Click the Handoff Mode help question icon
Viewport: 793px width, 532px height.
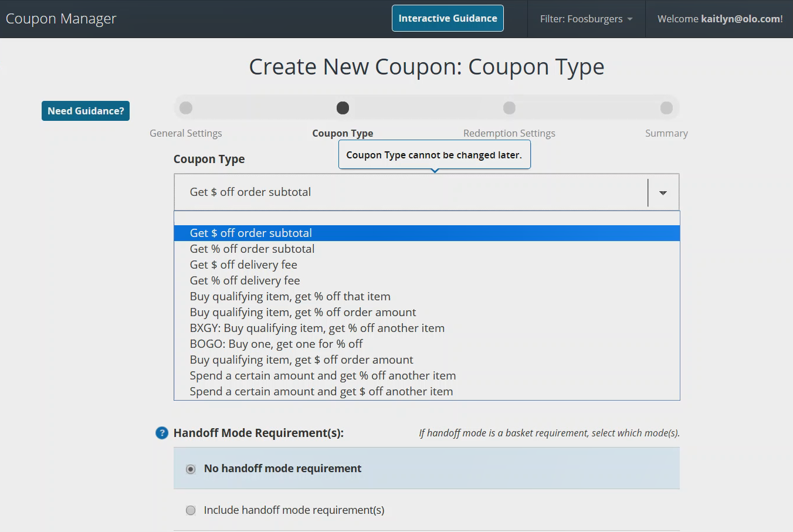(161, 433)
